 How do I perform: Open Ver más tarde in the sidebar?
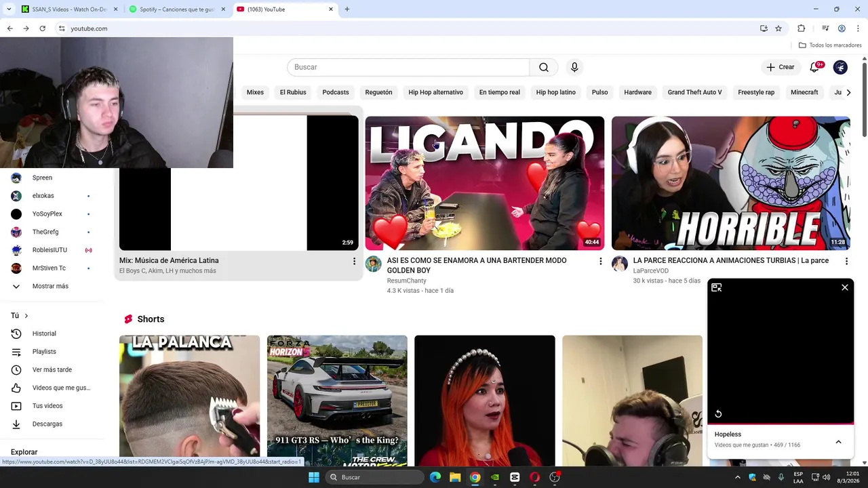(x=50, y=369)
